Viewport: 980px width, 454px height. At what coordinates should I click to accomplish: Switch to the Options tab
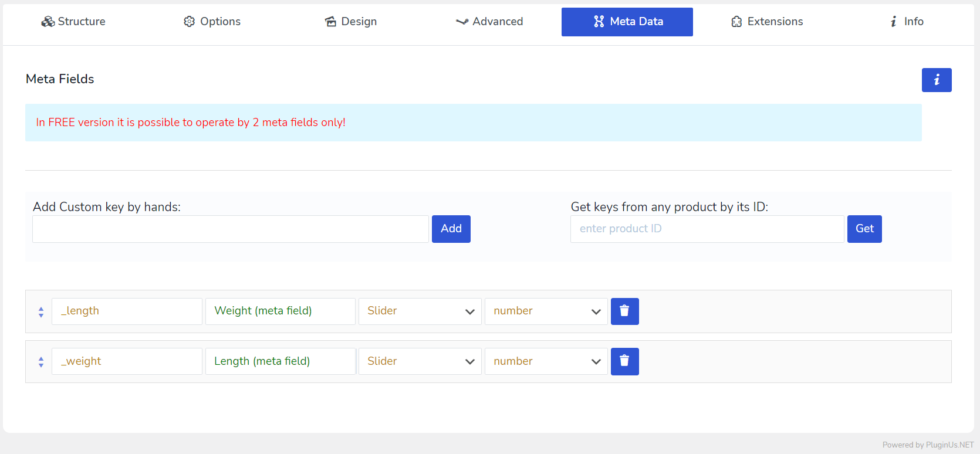pos(212,22)
